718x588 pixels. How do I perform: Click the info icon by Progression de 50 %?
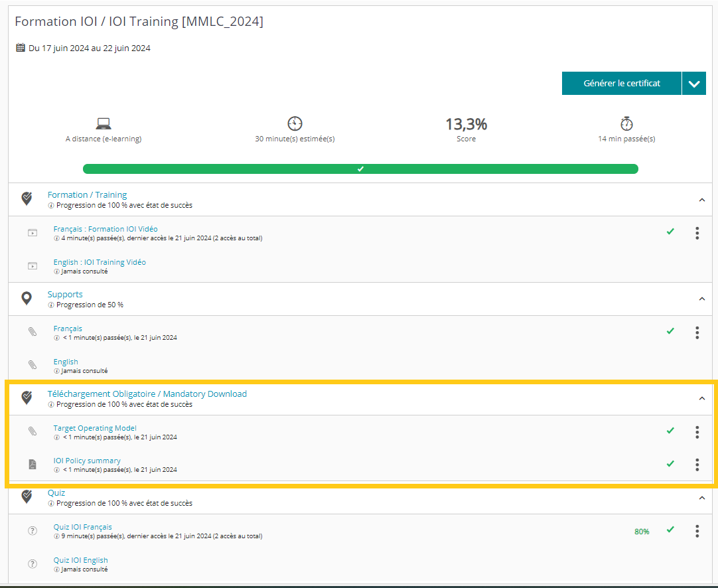click(51, 305)
